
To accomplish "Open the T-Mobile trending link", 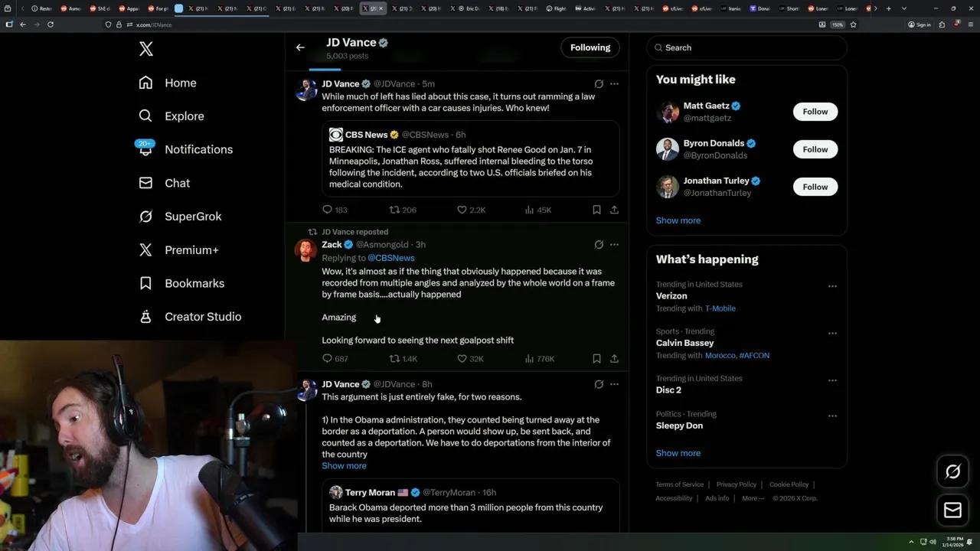I will 720,308.
